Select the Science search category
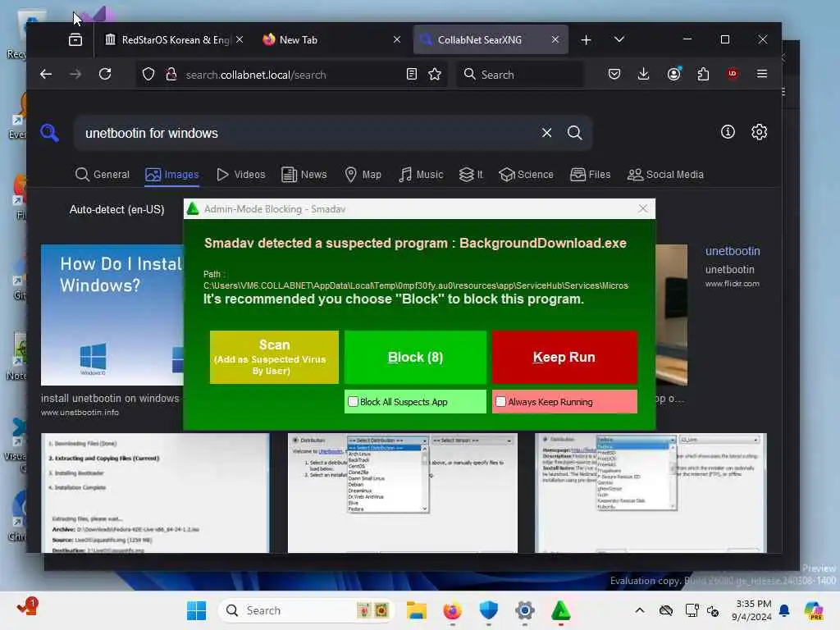The height and width of the screenshot is (630, 840). tap(526, 175)
